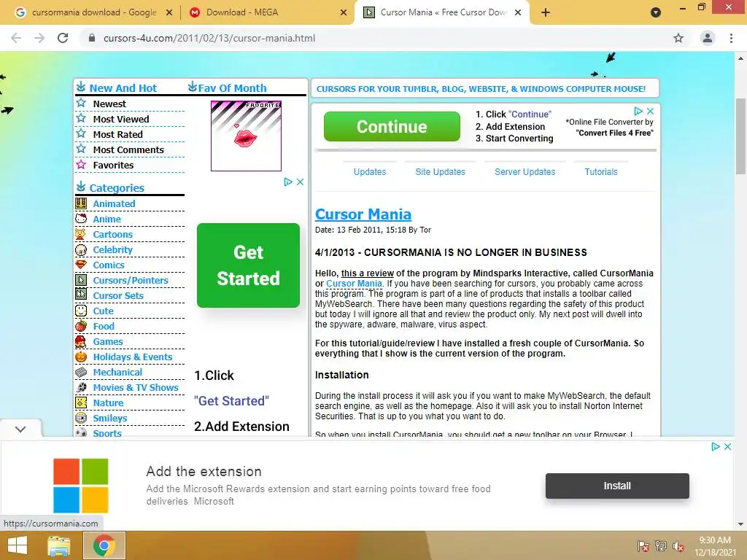The image size is (747, 560).
Task: Open the tab search dropdown in the title bar
Action: 656,12
